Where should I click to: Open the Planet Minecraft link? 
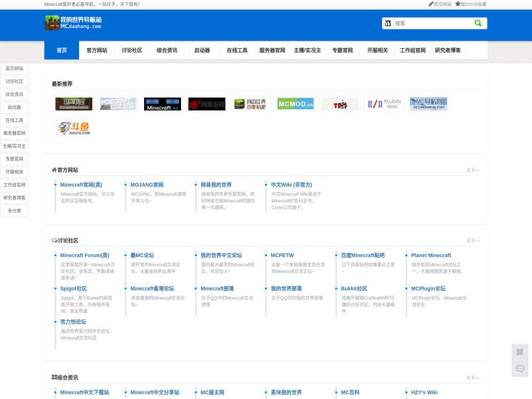click(x=432, y=255)
